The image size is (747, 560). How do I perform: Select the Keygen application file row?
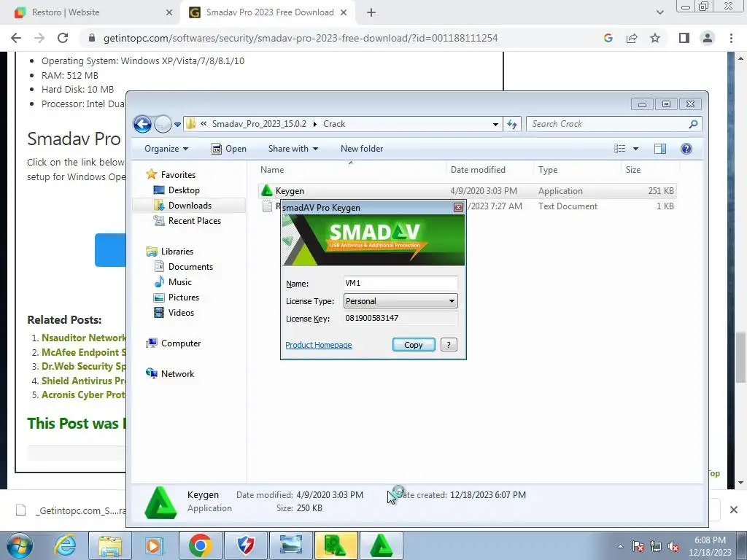click(x=468, y=191)
